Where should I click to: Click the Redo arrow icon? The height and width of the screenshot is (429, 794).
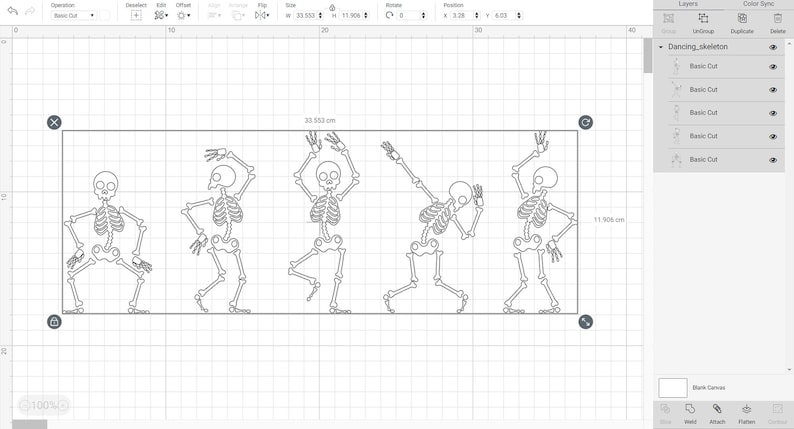point(30,11)
